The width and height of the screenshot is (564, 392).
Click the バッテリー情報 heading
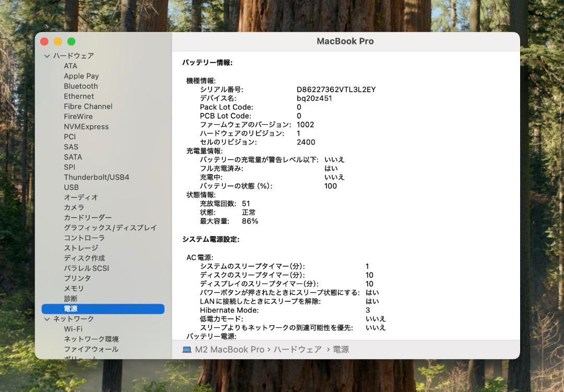pyautogui.click(x=207, y=63)
